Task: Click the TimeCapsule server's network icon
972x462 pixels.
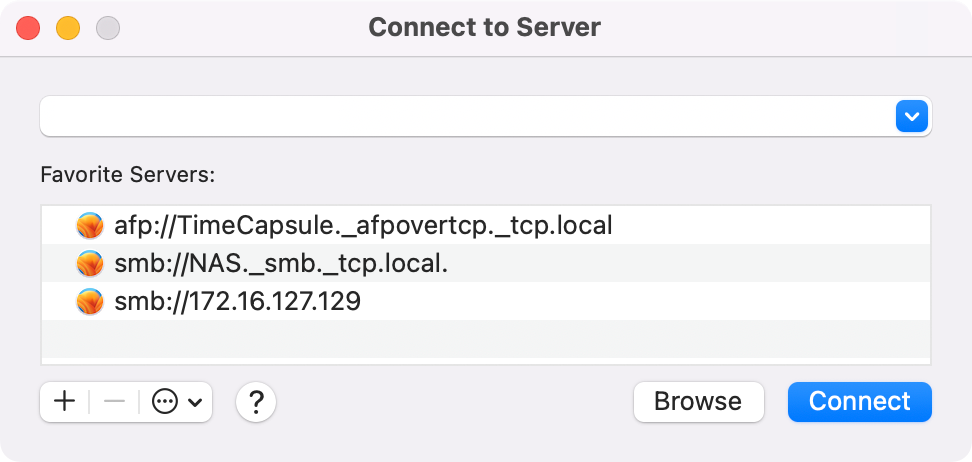Action: click(x=90, y=226)
